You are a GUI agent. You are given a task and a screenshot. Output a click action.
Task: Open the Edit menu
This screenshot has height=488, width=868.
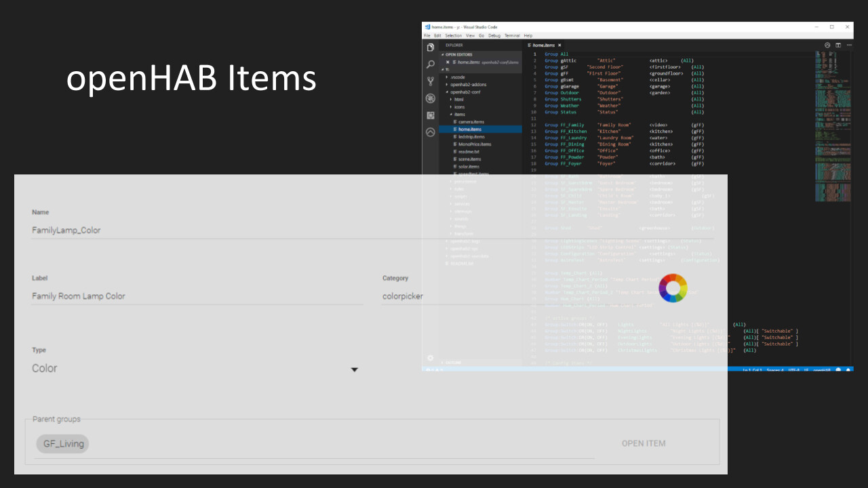pos(437,35)
